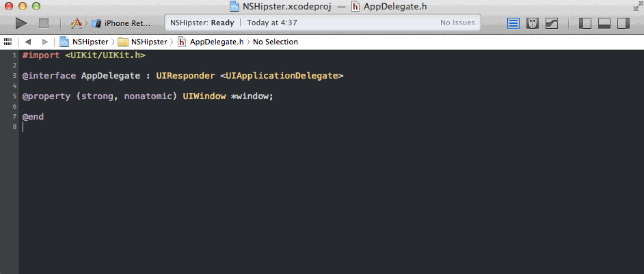Choose the iPhone Retina destination dropdown
This screenshot has height=274, width=644.
coord(122,23)
